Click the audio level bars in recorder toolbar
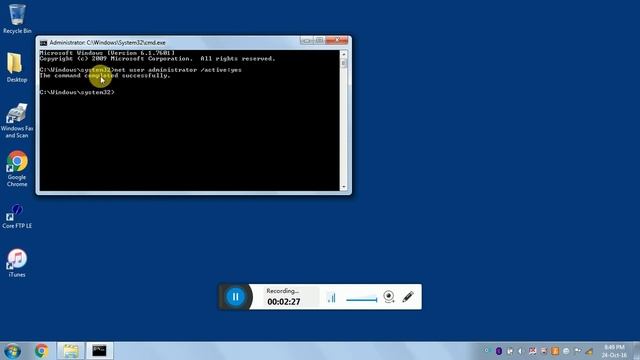The width and height of the screenshot is (640, 360). [331, 297]
